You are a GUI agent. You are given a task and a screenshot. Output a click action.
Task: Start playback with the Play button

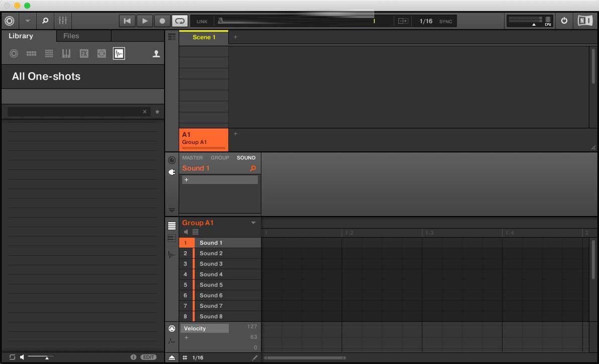pyautogui.click(x=145, y=21)
